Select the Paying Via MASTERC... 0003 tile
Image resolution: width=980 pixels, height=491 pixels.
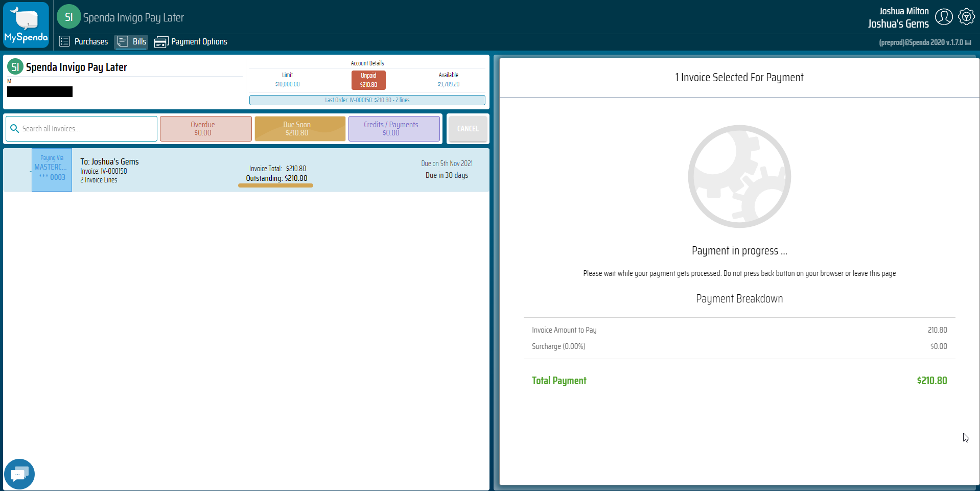52,170
